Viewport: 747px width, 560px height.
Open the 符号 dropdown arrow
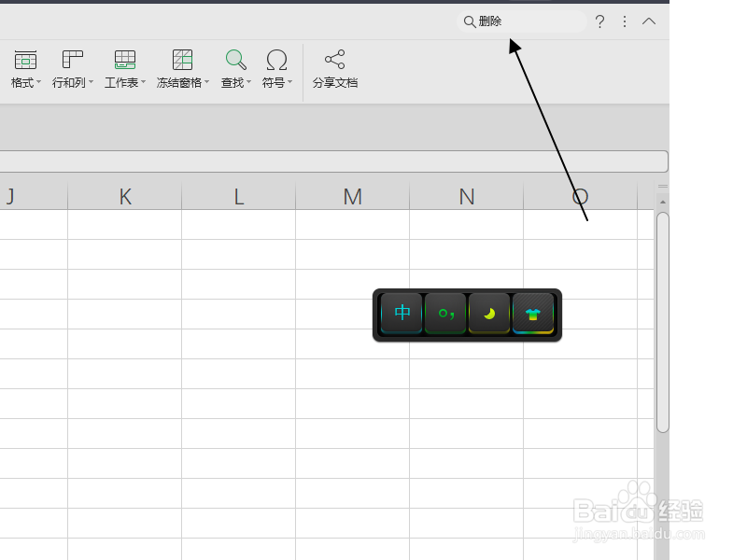pyautogui.click(x=289, y=82)
